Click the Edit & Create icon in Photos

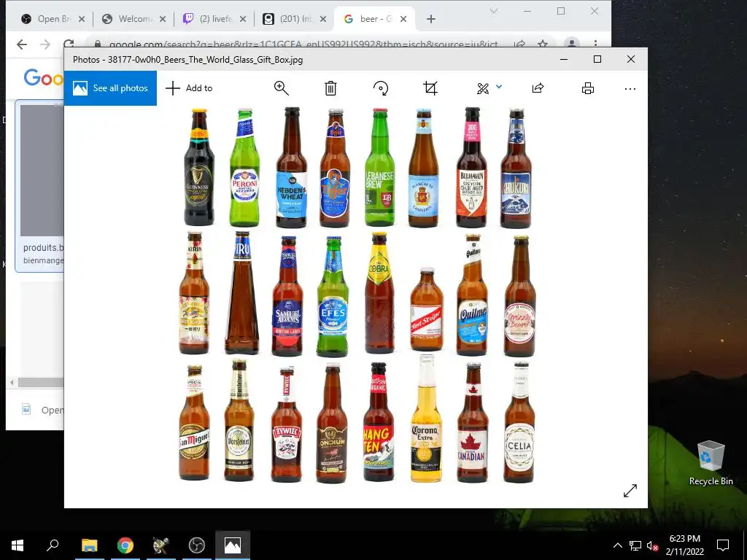(x=483, y=88)
